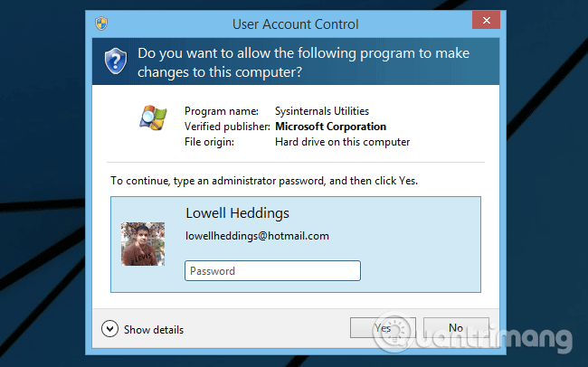The width and height of the screenshot is (588, 367).
Task: Click the Verified publisher label
Action: [x=227, y=127]
